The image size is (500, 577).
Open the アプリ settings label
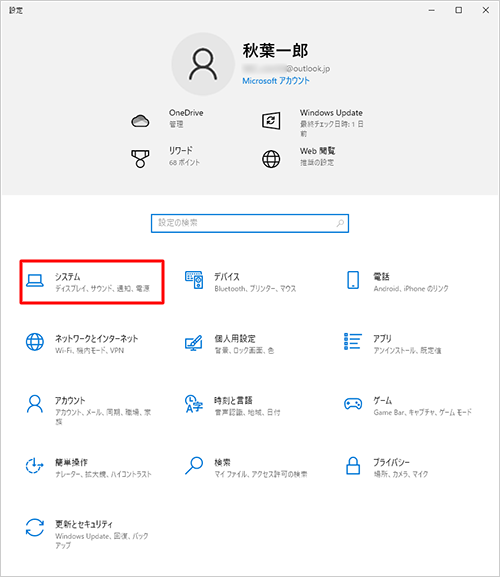click(x=382, y=339)
